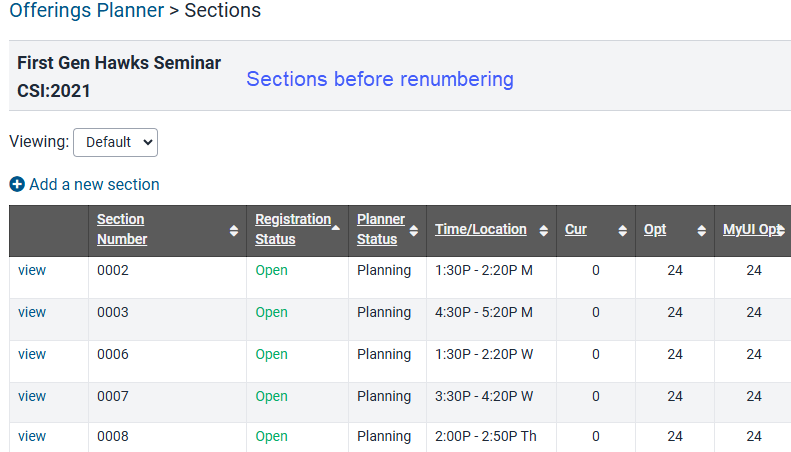
Task: Click the Opt column sort arrows
Action: tap(701, 231)
